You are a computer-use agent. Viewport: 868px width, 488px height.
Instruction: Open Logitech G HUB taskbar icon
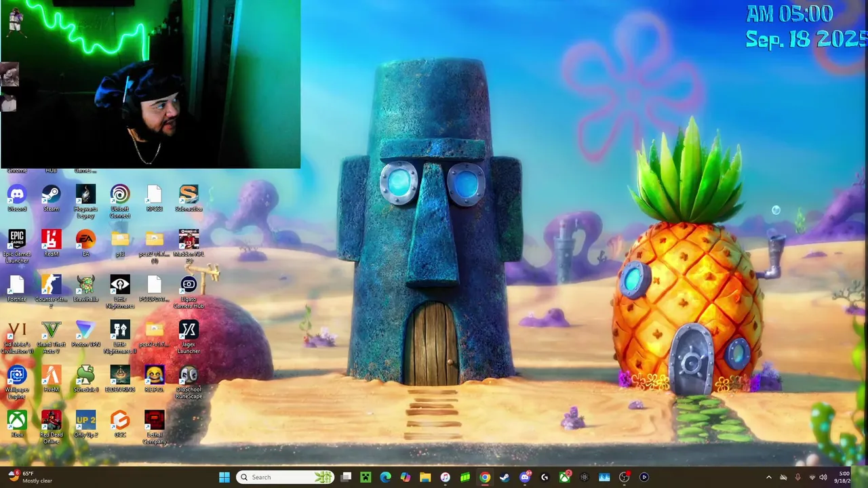pos(545,477)
